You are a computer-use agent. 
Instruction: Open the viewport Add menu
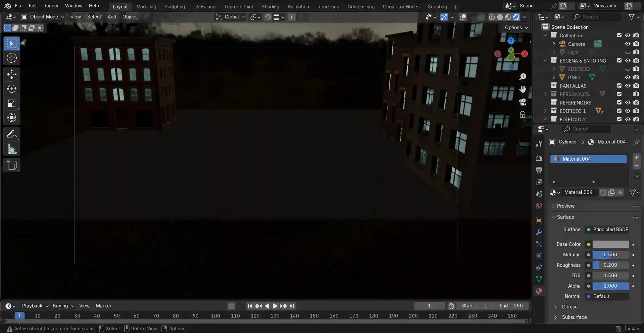point(112,17)
